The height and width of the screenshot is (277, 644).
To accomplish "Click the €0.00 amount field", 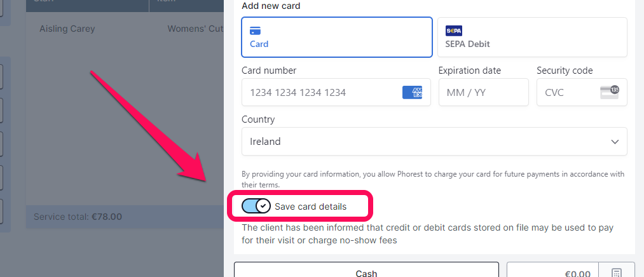I will (x=552, y=271).
